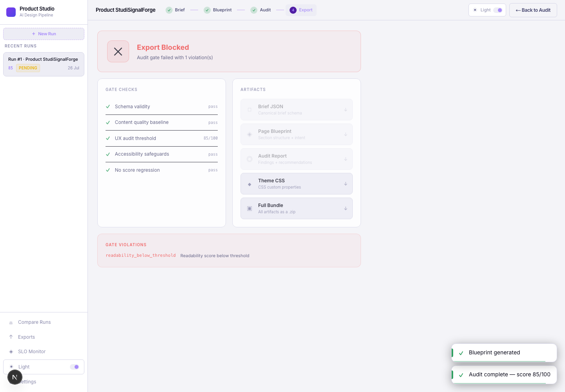
Task: Click the Full Bundle archive icon
Action: tap(250, 209)
